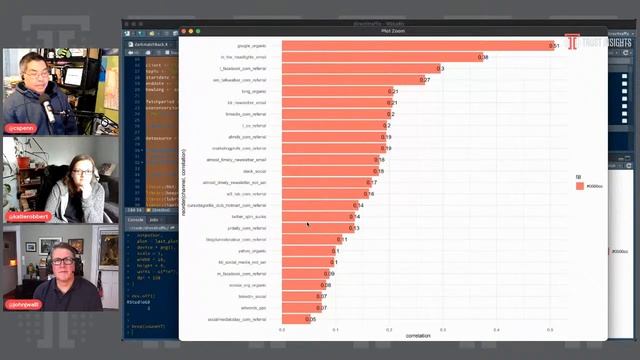Open the darkmatchback.R source tab
The height and width of the screenshot is (360, 640).
(151, 44)
